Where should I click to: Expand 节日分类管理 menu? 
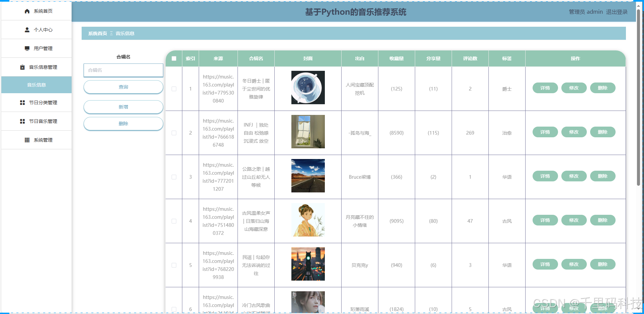[36, 103]
